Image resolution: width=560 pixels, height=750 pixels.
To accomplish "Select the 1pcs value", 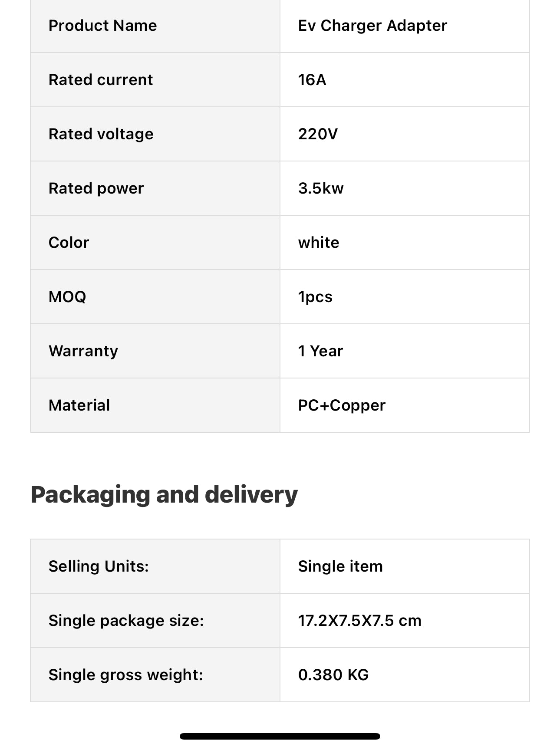I will [315, 297].
